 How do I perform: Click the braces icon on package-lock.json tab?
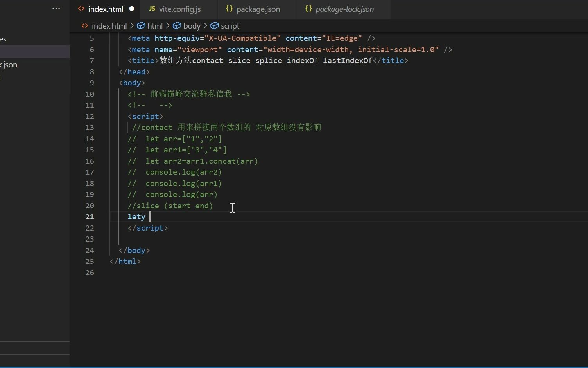tap(308, 9)
